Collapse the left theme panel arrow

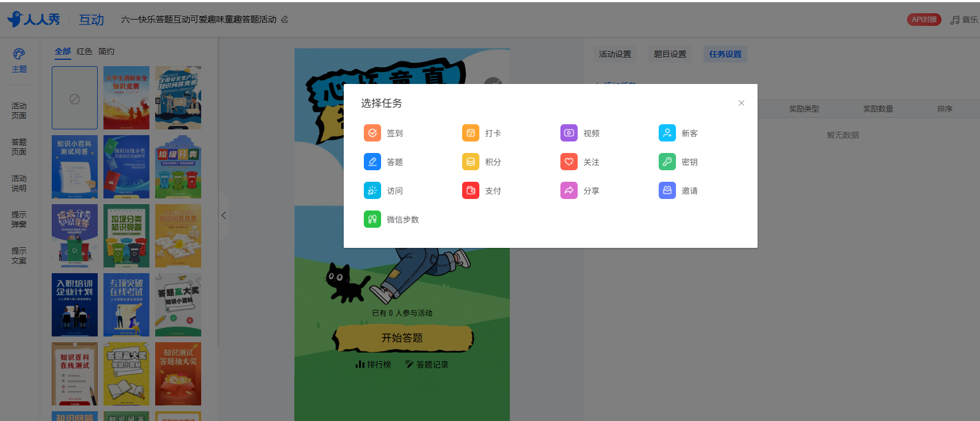point(224,216)
